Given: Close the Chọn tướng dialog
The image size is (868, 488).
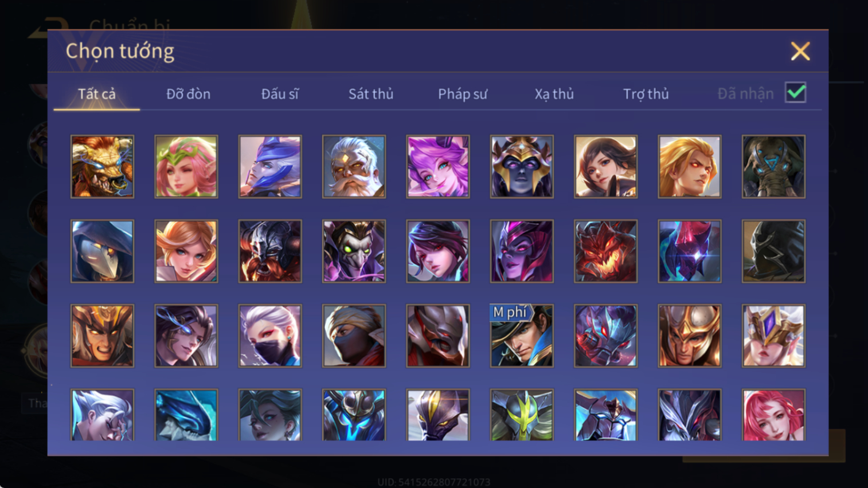Looking at the screenshot, I should click(x=800, y=51).
